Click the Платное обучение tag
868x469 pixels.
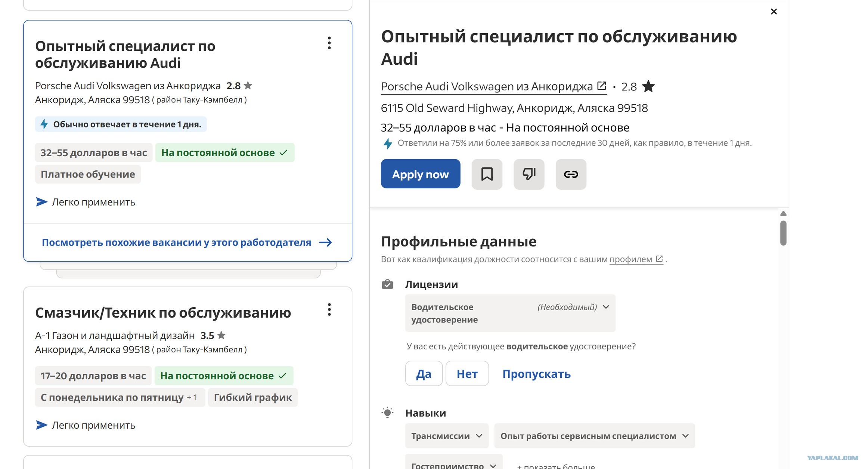tap(88, 174)
